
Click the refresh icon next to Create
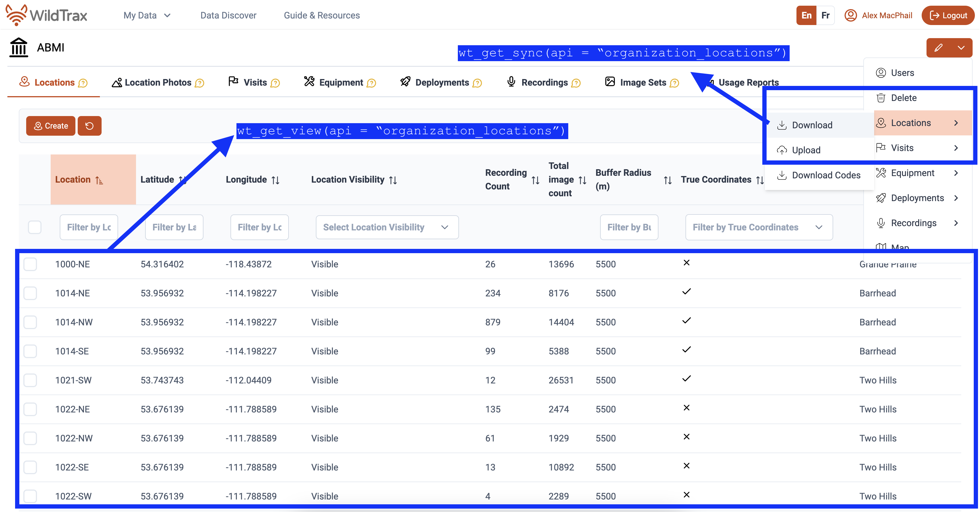click(89, 126)
